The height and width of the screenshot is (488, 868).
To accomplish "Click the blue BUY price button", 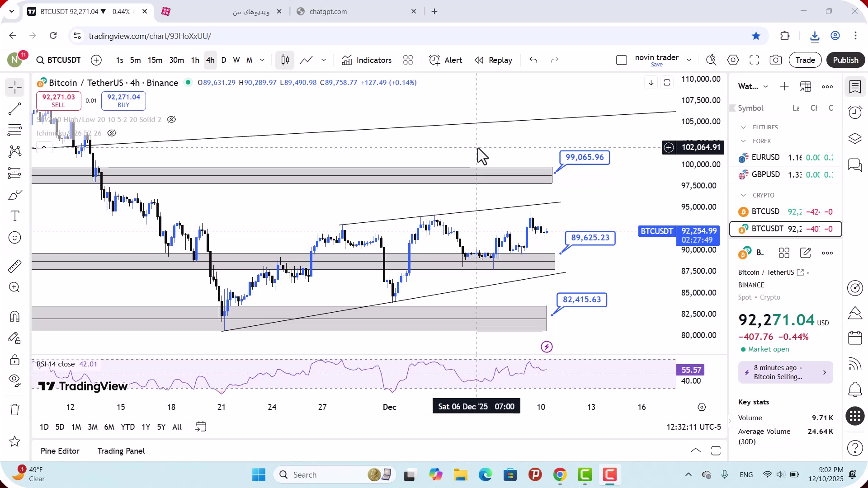I will [x=123, y=101].
